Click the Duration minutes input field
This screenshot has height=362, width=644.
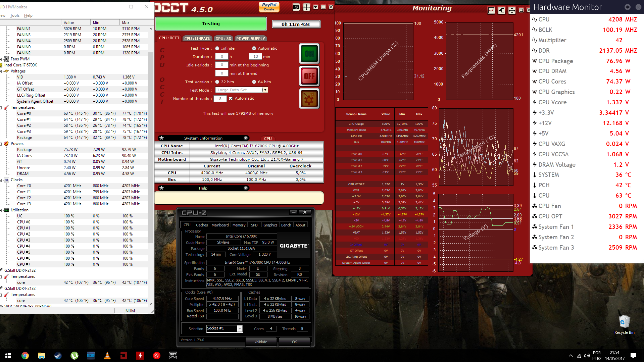click(x=255, y=57)
